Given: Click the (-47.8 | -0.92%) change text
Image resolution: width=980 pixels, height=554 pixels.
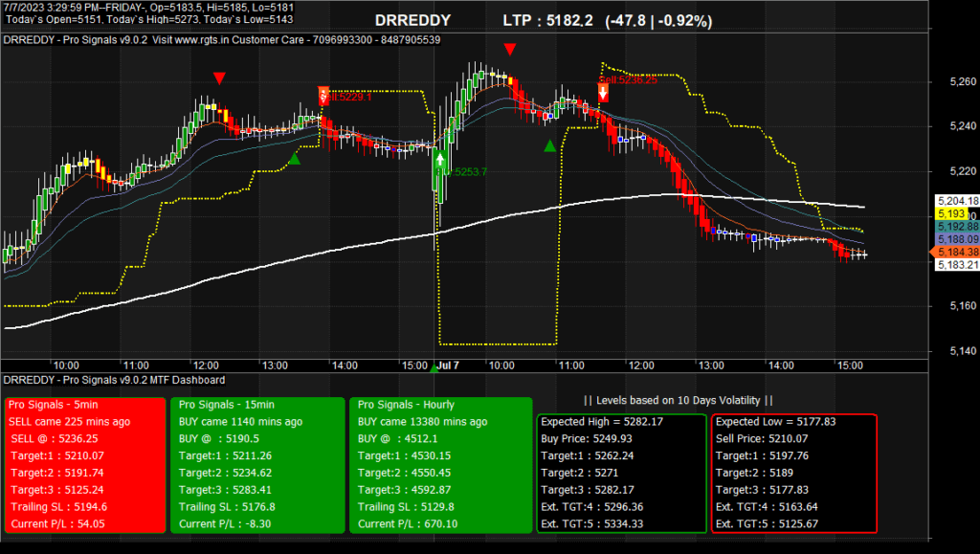Looking at the screenshot, I should 658,21.
